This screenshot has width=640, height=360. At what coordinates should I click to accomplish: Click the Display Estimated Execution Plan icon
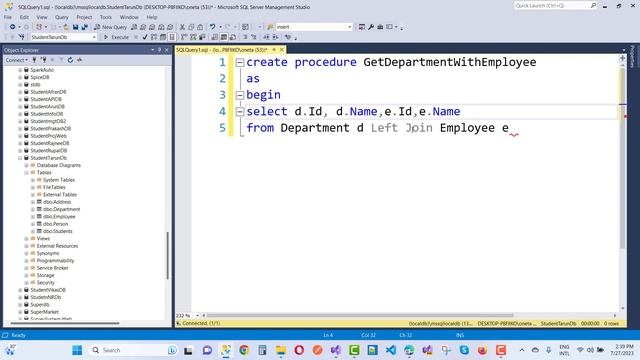tap(154, 37)
